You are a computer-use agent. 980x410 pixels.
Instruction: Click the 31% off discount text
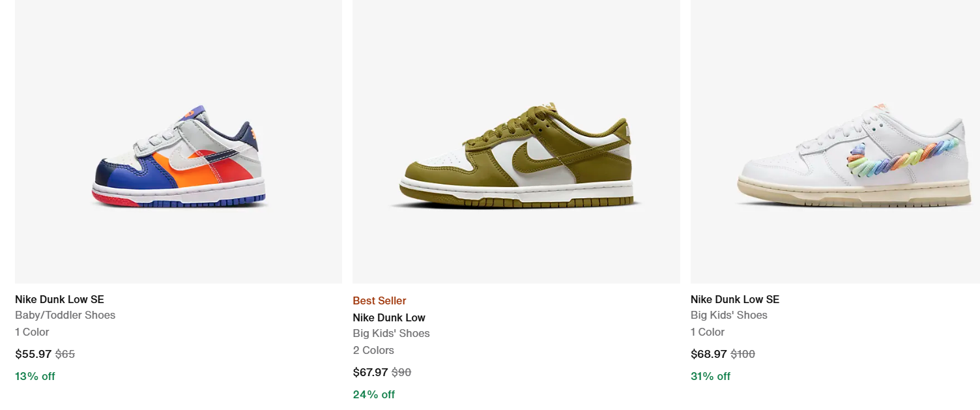[710, 376]
